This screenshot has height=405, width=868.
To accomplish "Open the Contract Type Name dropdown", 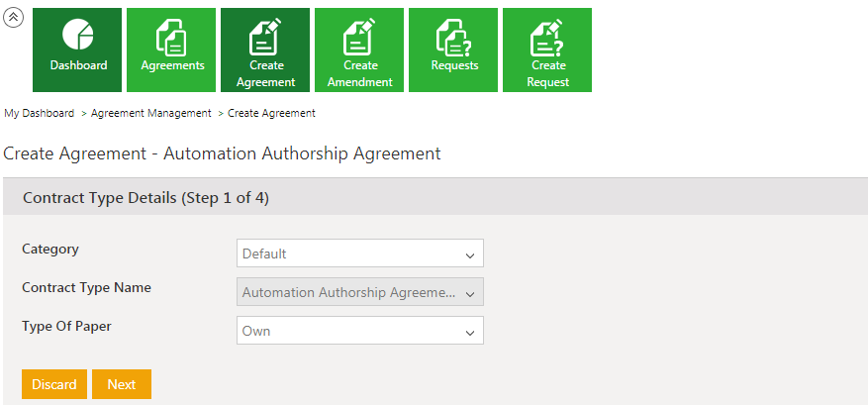I will [x=360, y=292].
